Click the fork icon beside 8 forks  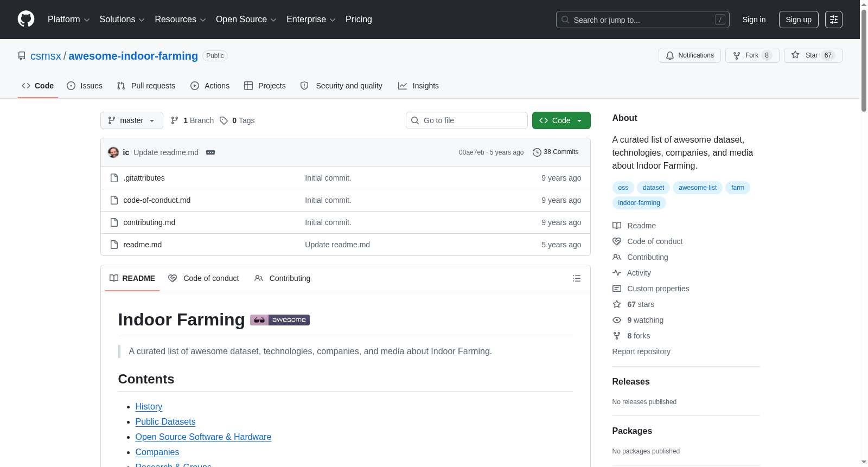(617, 336)
